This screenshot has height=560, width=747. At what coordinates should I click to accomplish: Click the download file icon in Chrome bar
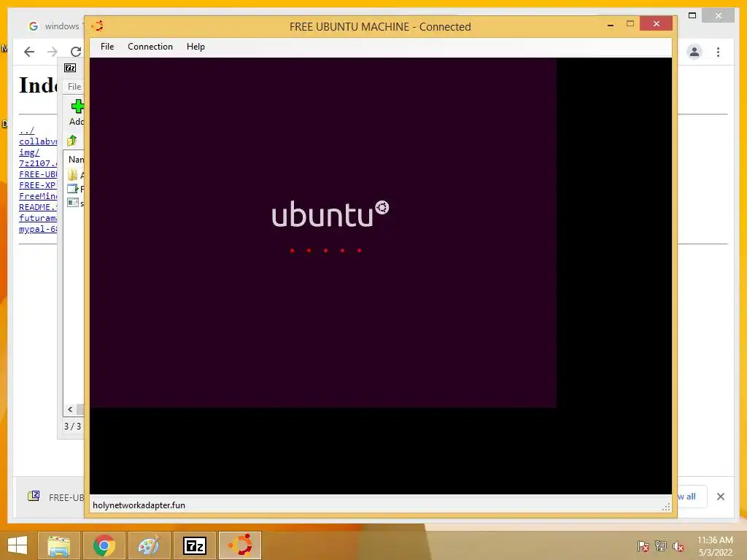coord(34,496)
